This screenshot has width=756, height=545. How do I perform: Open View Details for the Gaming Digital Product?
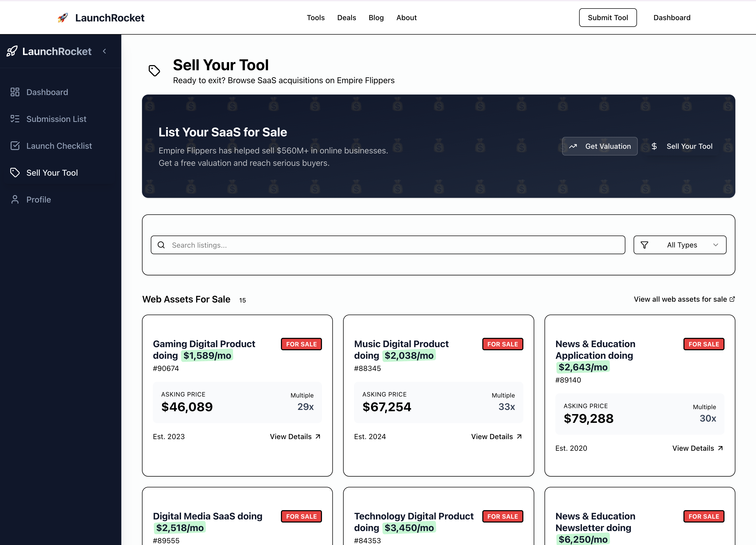(x=295, y=436)
